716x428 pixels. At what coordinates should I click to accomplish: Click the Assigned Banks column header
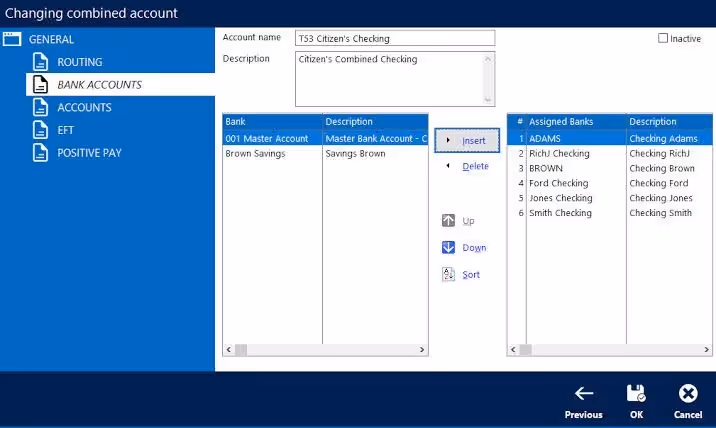point(576,122)
